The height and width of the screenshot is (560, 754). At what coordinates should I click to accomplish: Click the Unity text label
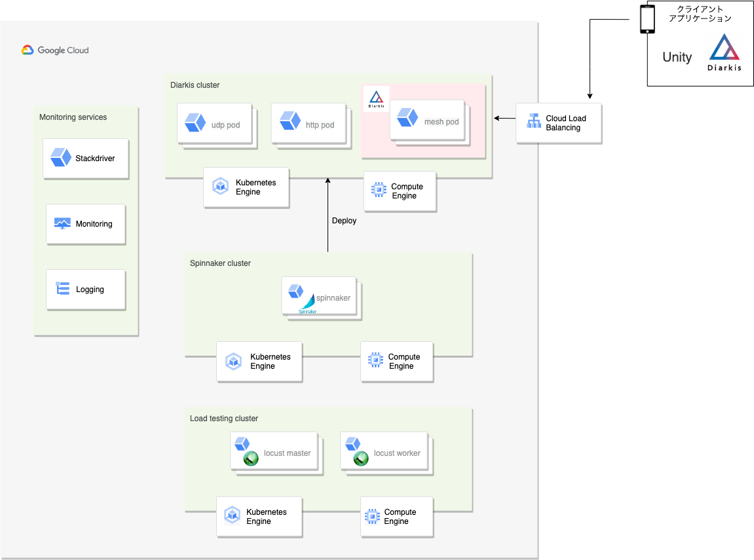(677, 57)
